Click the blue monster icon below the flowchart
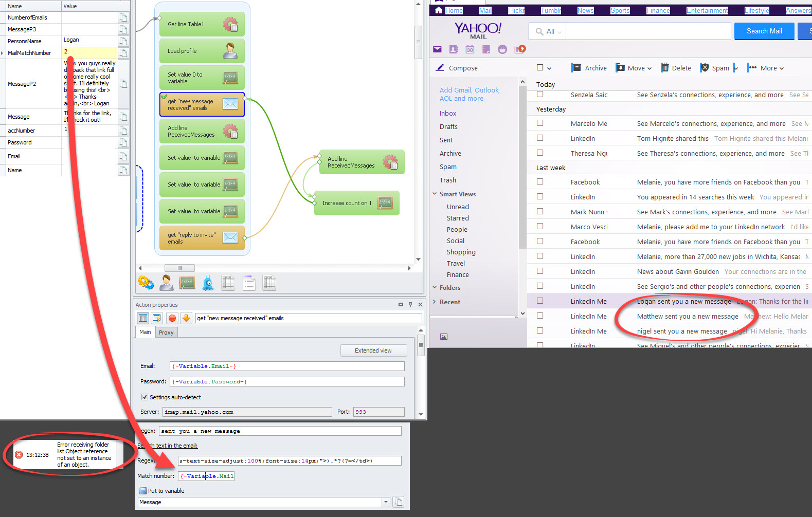This screenshot has width=812, height=517. click(208, 283)
